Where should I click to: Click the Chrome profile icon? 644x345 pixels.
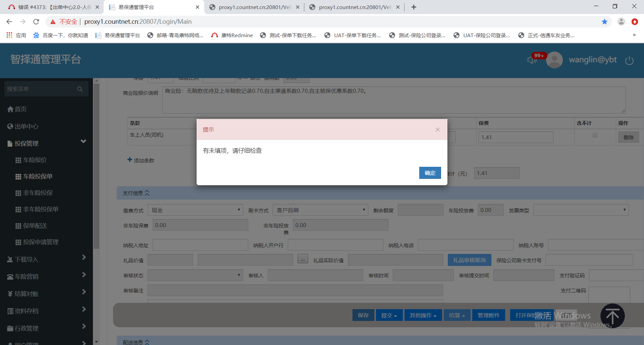tap(621, 22)
